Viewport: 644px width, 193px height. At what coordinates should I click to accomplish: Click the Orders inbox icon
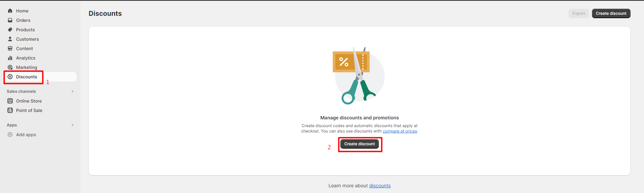click(x=10, y=20)
